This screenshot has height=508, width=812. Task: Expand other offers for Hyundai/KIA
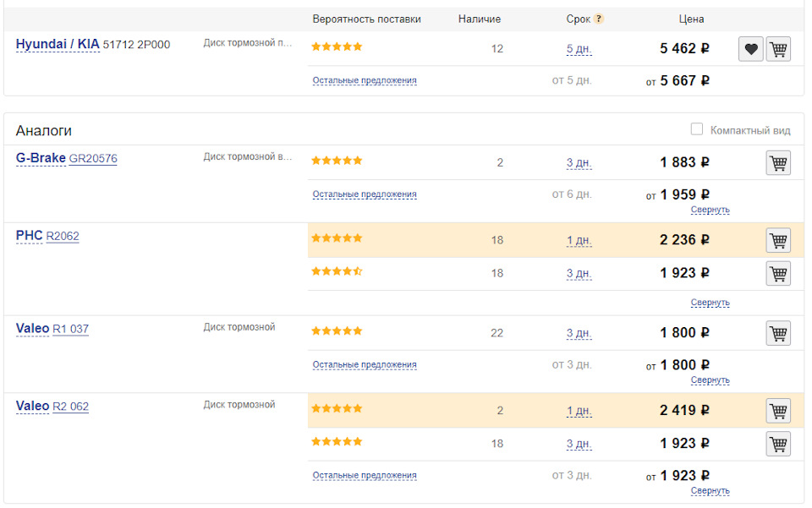coord(365,81)
